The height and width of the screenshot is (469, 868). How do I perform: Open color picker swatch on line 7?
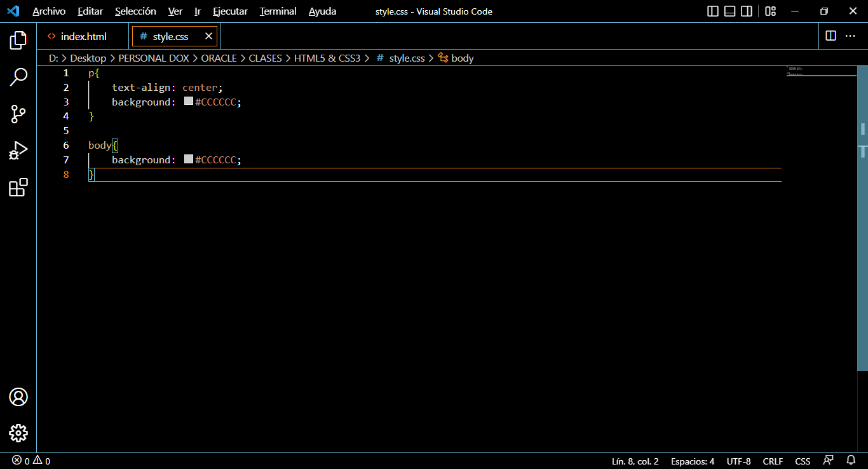click(189, 159)
